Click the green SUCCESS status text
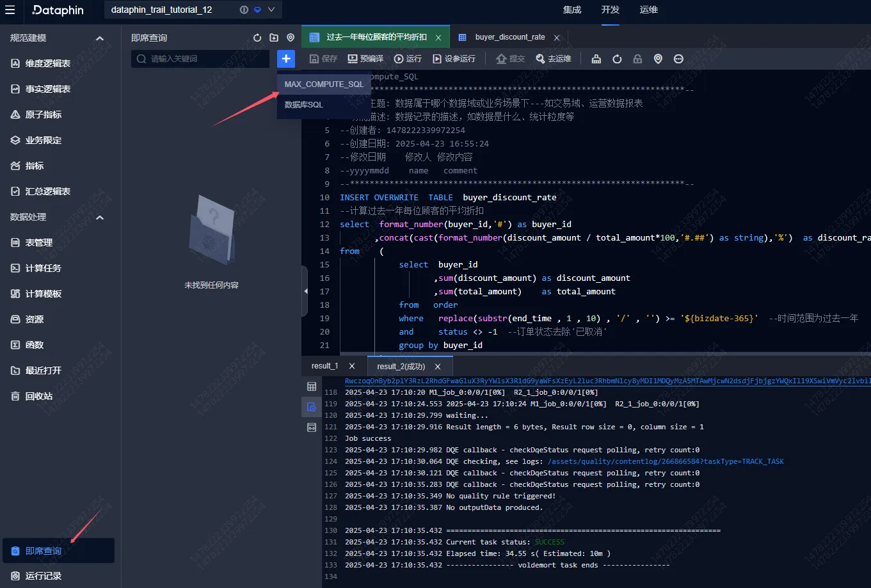Image resolution: width=871 pixels, height=588 pixels. [550, 542]
